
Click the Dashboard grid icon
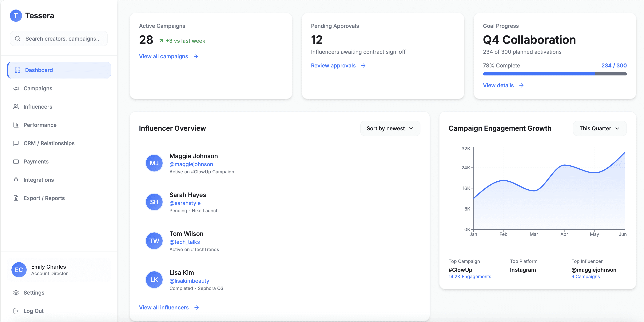18,70
